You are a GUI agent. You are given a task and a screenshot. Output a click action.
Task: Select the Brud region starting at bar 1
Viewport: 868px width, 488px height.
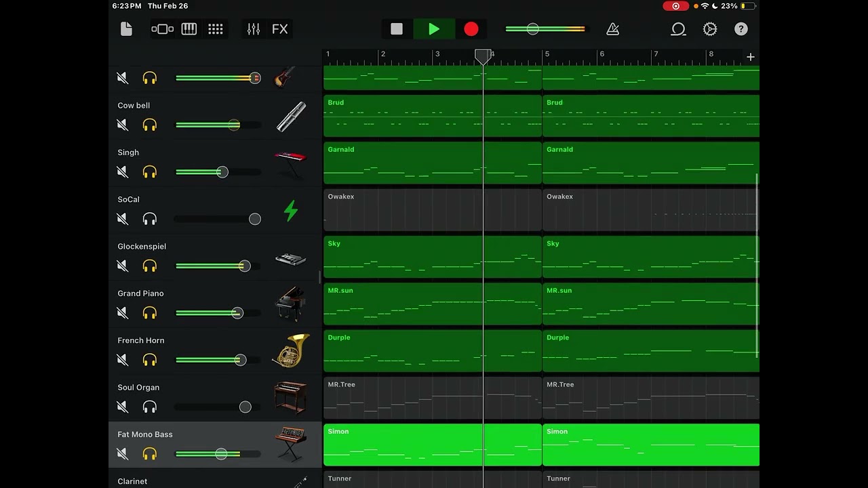pos(433,116)
